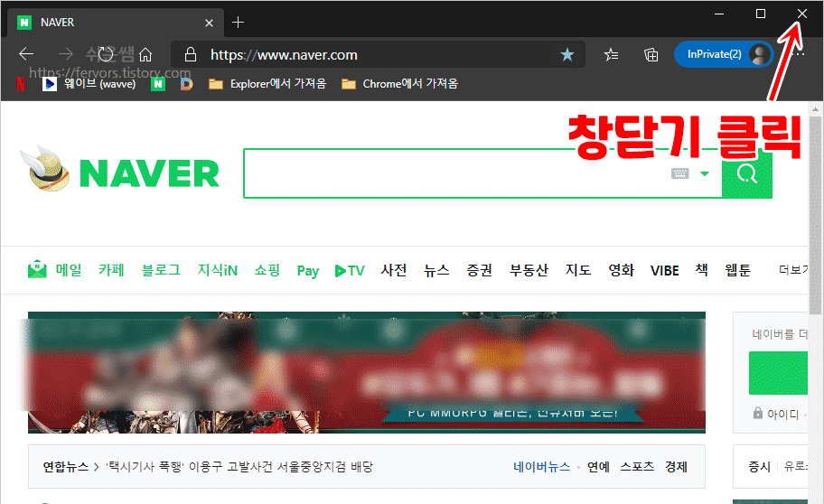The width and height of the screenshot is (824, 504).
Task: Go to 카페 in Naver menu
Action: coord(111,270)
